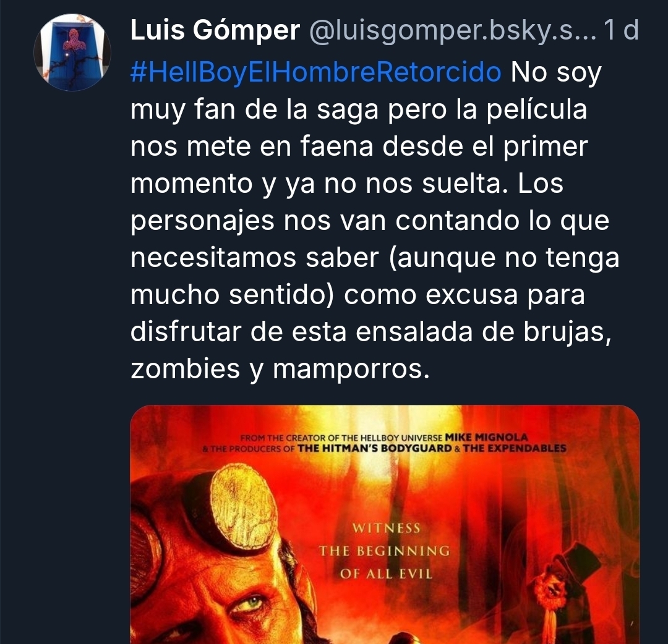Click THE HITMAN'S BODYGUARD text on poster

[374, 448]
